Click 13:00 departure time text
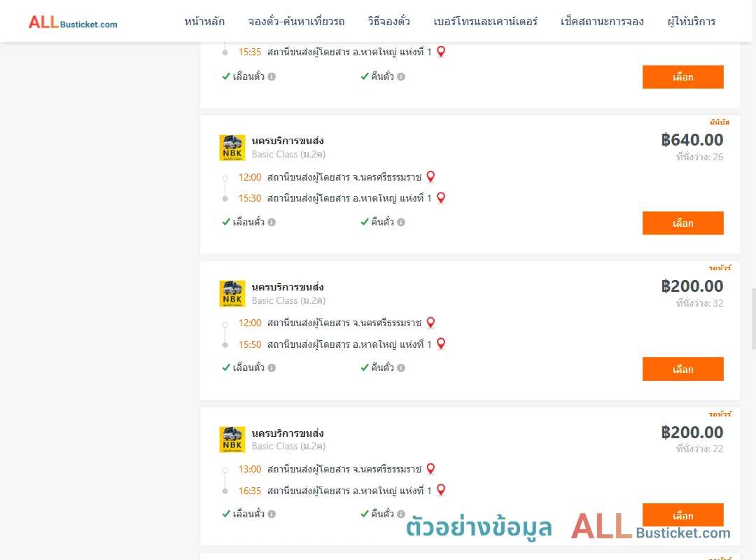The image size is (756, 560). 250,469
